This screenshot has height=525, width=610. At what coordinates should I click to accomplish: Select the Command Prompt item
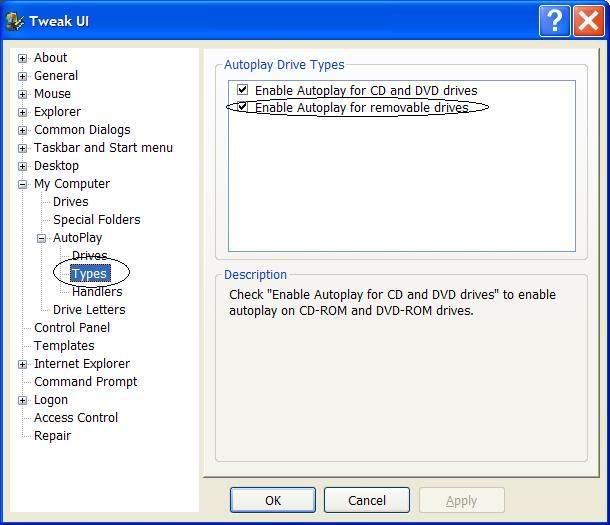[x=85, y=382]
